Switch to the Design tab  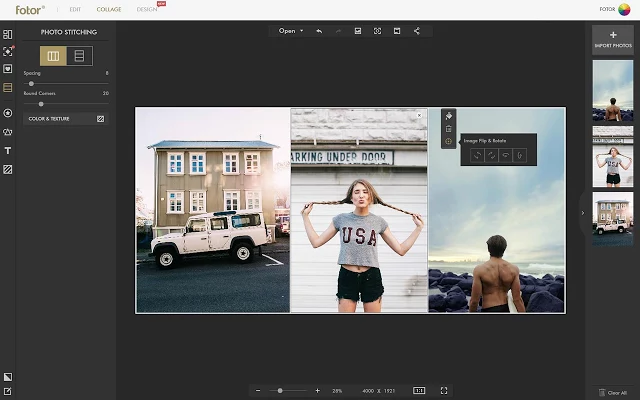(x=147, y=9)
